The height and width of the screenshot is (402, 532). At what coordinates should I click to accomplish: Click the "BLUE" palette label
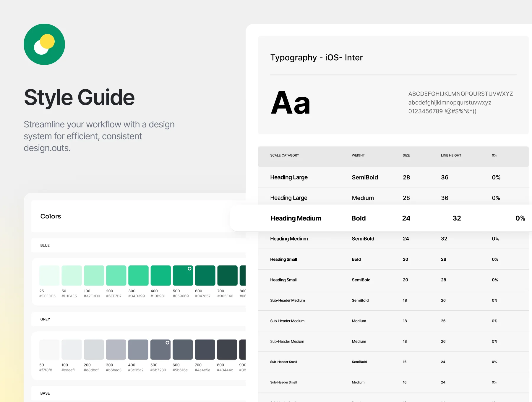[x=45, y=245]
